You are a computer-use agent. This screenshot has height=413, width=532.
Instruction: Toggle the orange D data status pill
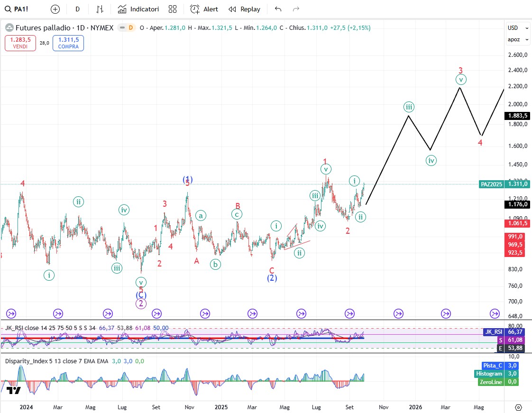point(125,28)
